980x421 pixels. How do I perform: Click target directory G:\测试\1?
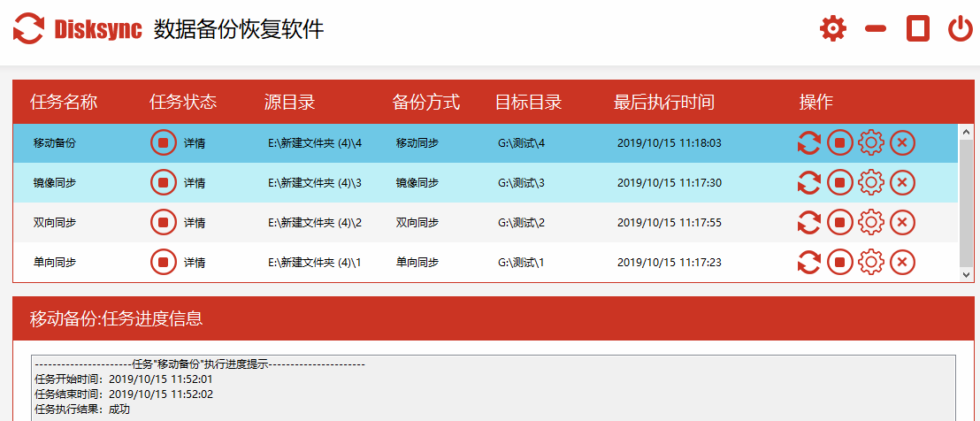[x=521, y=263]
